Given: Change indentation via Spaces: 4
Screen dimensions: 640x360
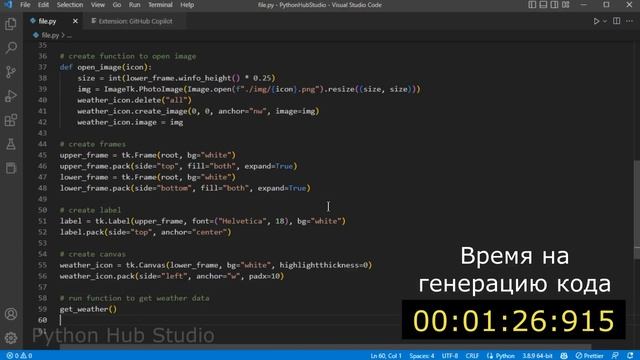Looking at the screenshot, I should click(x=422, y=356).
